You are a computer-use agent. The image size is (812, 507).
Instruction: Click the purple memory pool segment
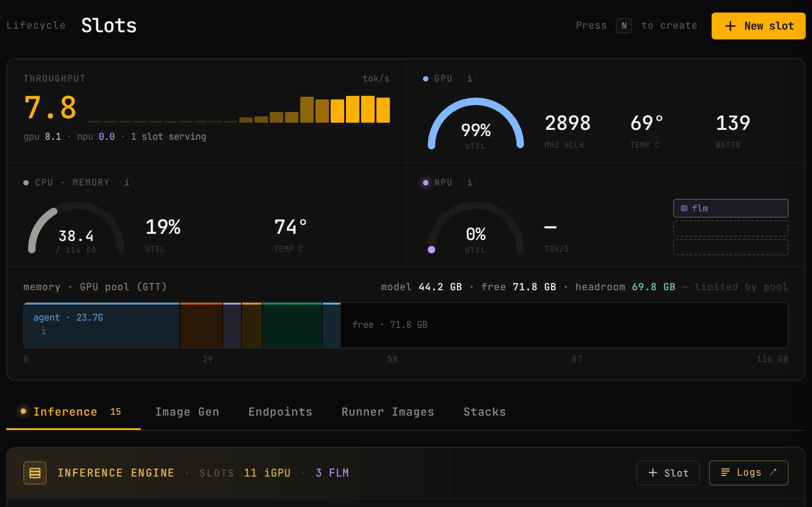[232, 325]
